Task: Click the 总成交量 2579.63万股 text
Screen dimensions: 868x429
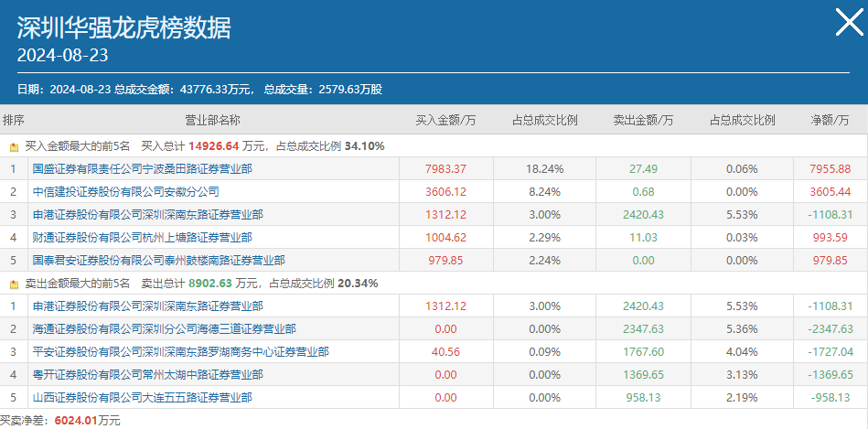Action: pyautogui.click(x=323, y=89)
